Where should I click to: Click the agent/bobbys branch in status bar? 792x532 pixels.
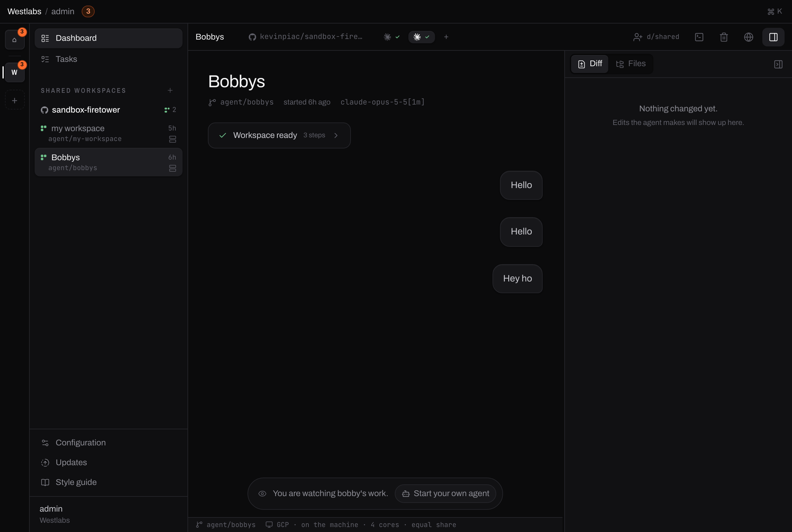[226, 525]
